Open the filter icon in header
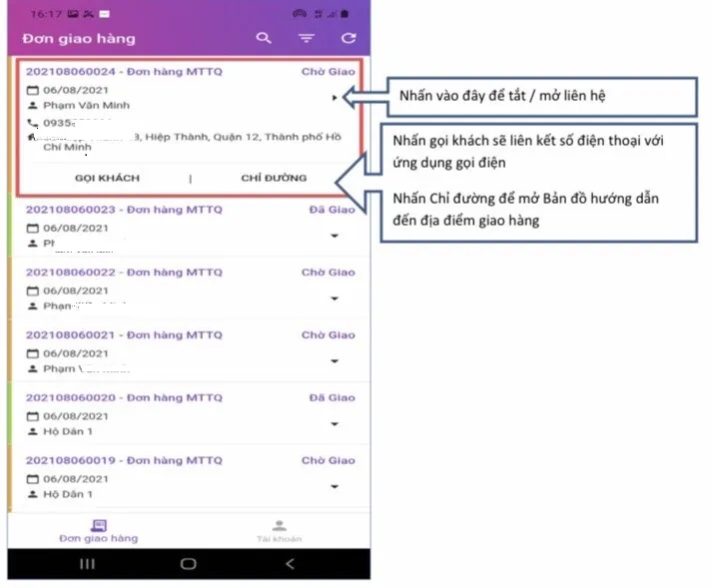The height and width of the screenshot is (588, 712). tap(307, 38)
